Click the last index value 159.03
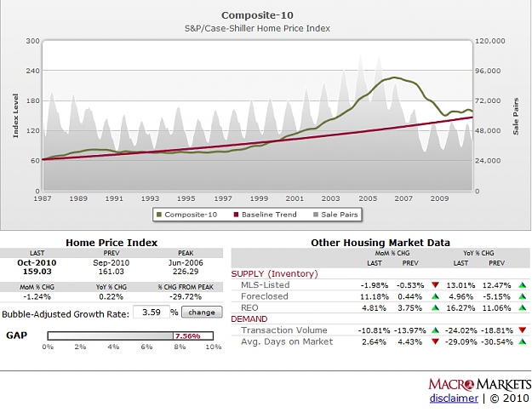The height and width of the screenshot is (413, 532). (x=37, y=272)
